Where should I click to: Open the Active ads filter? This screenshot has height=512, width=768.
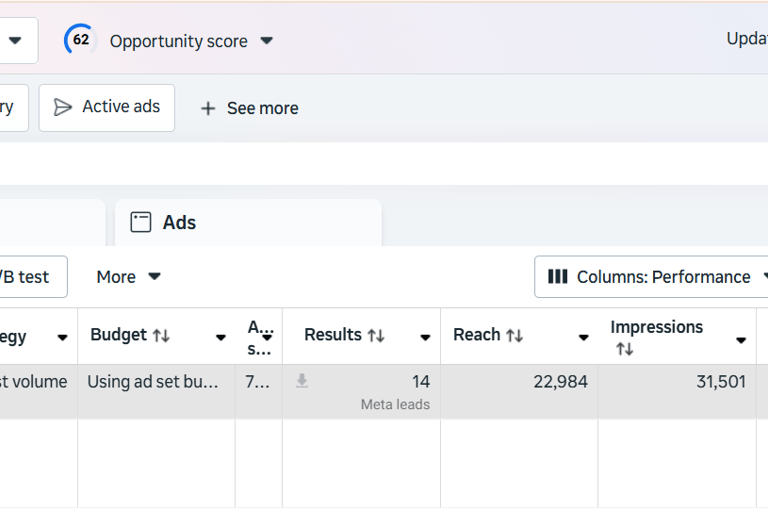pos(107,107)
